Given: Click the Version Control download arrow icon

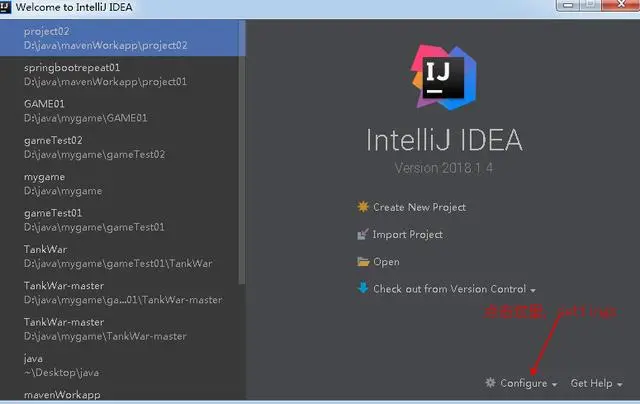Looking at the screenshot, I should (x=363, y=288).
